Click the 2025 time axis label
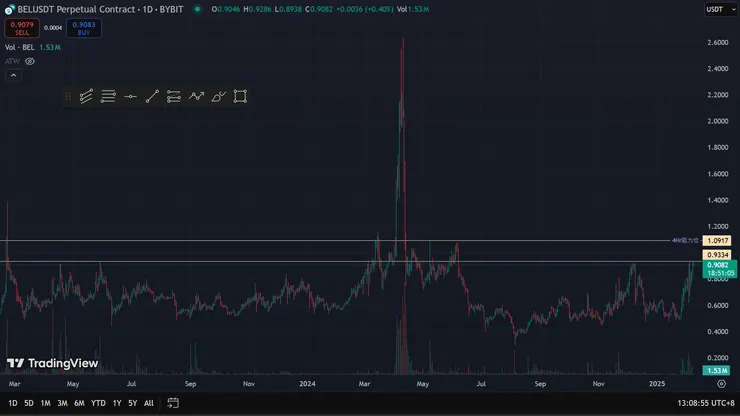The width and height of the screenshot is (740, 416). (657, 384)
